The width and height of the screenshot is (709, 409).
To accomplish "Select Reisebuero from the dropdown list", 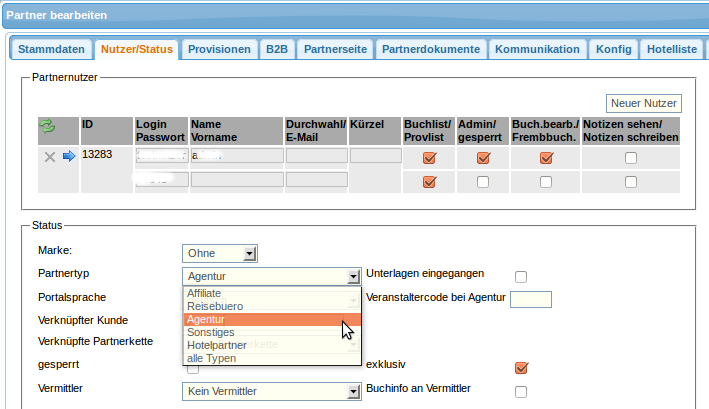I will click(215, 306).
